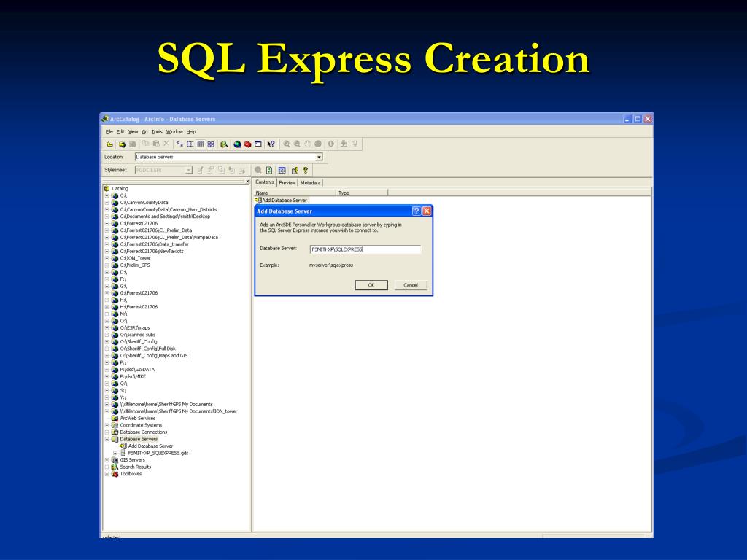Launch ArcMap from the globe icon
This screenshot has height=560, width=747.
tap(237, 144)
